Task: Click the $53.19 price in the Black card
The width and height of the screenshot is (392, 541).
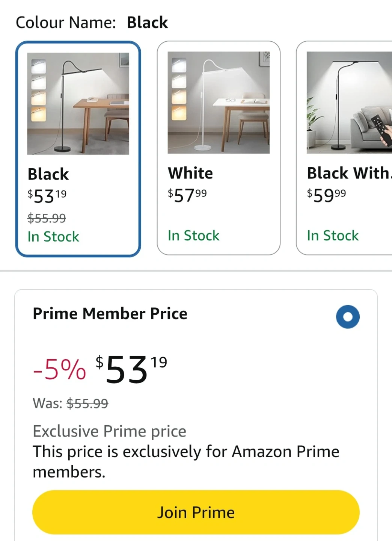Action: pos(47,196)
